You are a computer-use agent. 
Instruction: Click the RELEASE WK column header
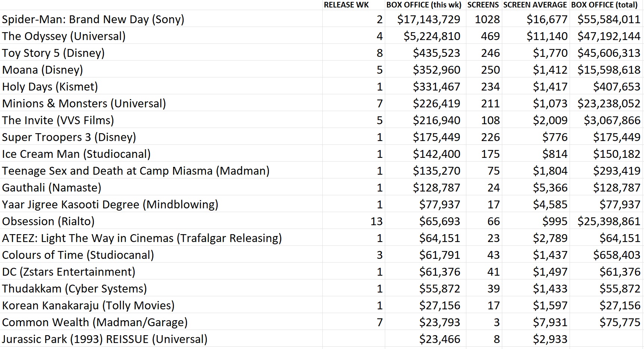pyautogui.click(x=346, y=5)
